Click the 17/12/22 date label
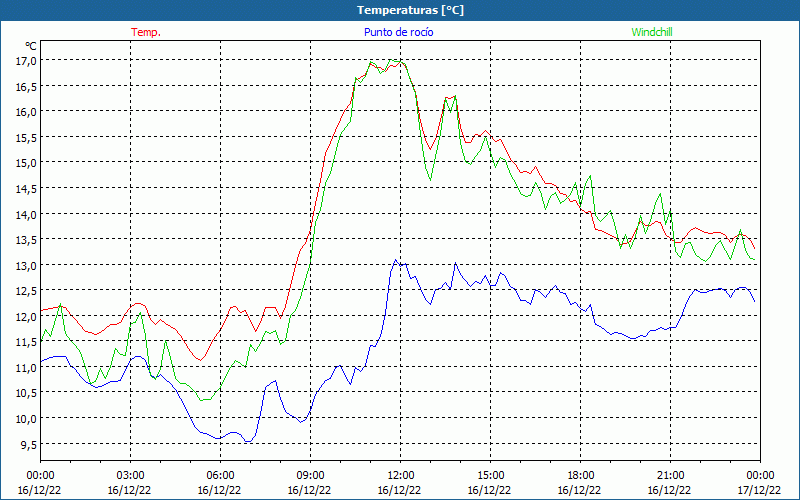This screenshot has height=500, width=800. 759,490
